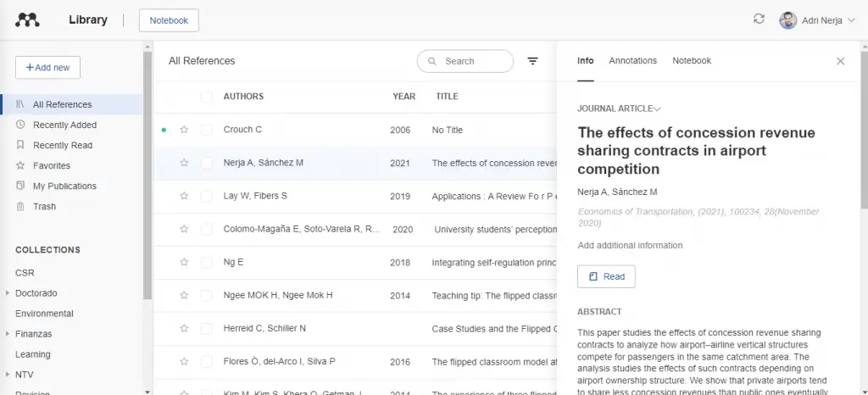Viewport: 868px width, 395px height.
Task: Click the Search input field
Action: pyautogui.click(x=465, y=61)
